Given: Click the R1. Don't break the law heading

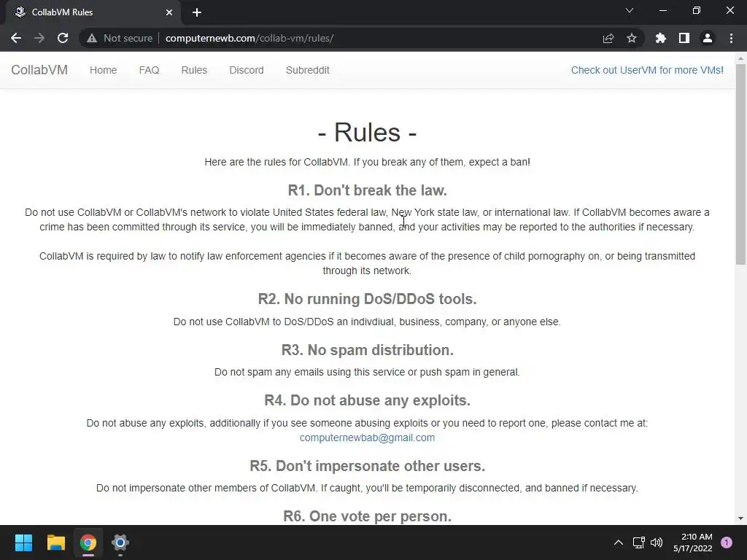Looking at the screenshot, I should pos(368,190).
